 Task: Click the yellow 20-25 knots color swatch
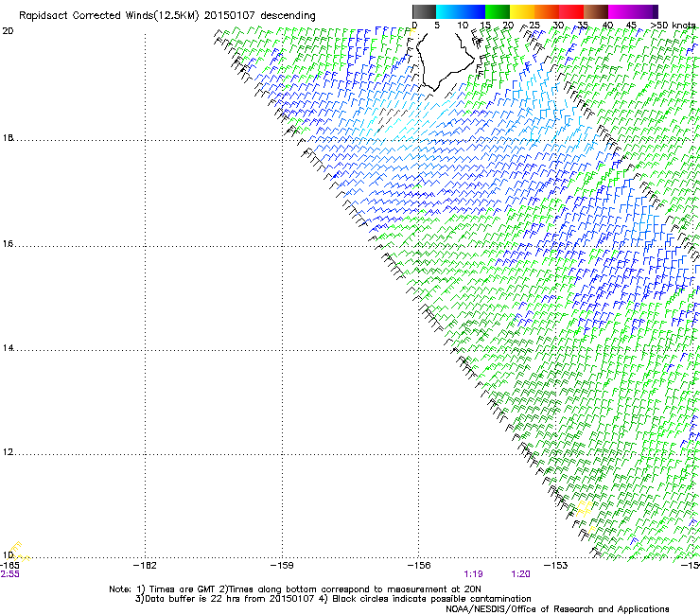[522, 11]
